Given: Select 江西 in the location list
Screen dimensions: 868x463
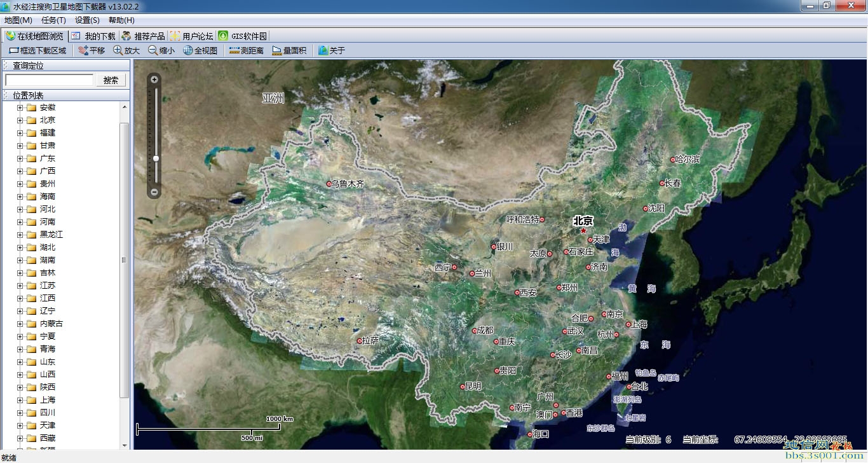Looking at the screenshot, I should click(48, 298).
